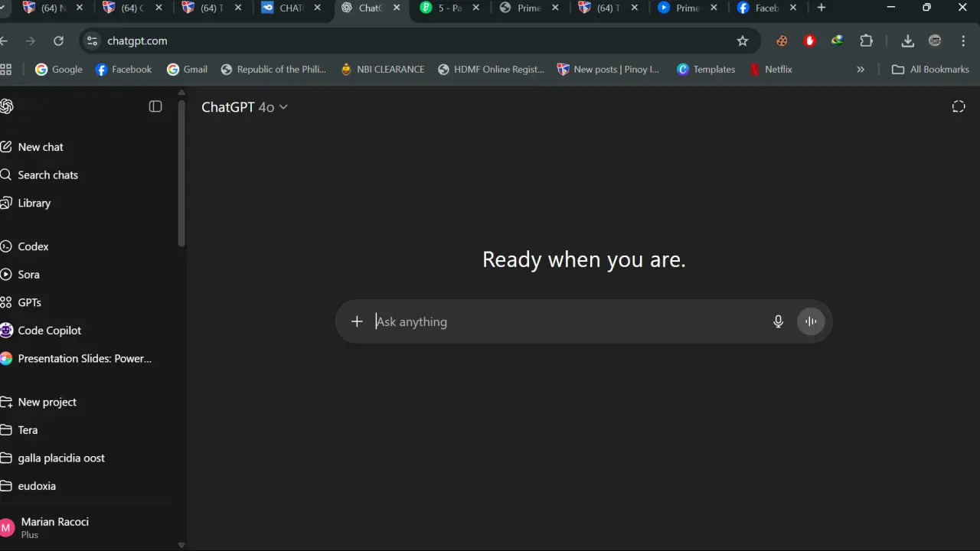Close the Facebook tab
This screenshot has height=551, width=980.
tap(792, 8)
